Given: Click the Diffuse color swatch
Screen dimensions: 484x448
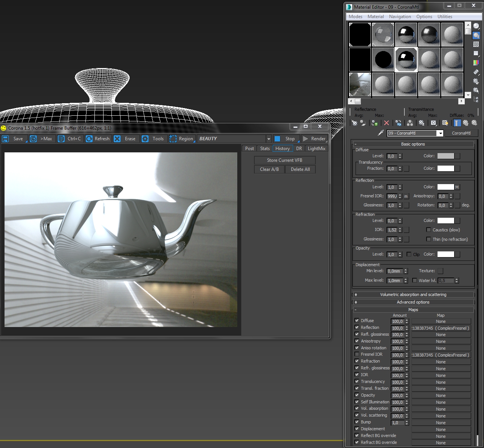Looking at the screenshot, I should coord(445,156).
